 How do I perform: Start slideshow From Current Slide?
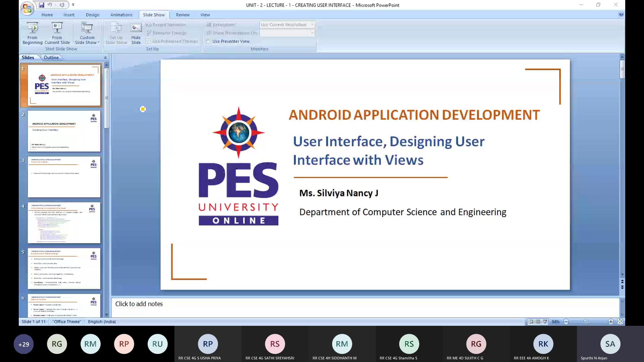(x=57, y=33)
